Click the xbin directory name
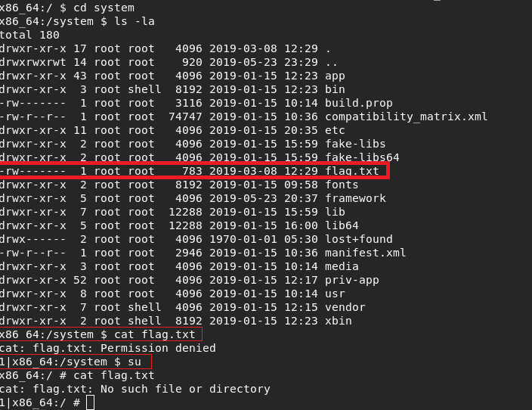Image resolution: width=532 pixels, height=410 pixels. (x=339, y=321)
